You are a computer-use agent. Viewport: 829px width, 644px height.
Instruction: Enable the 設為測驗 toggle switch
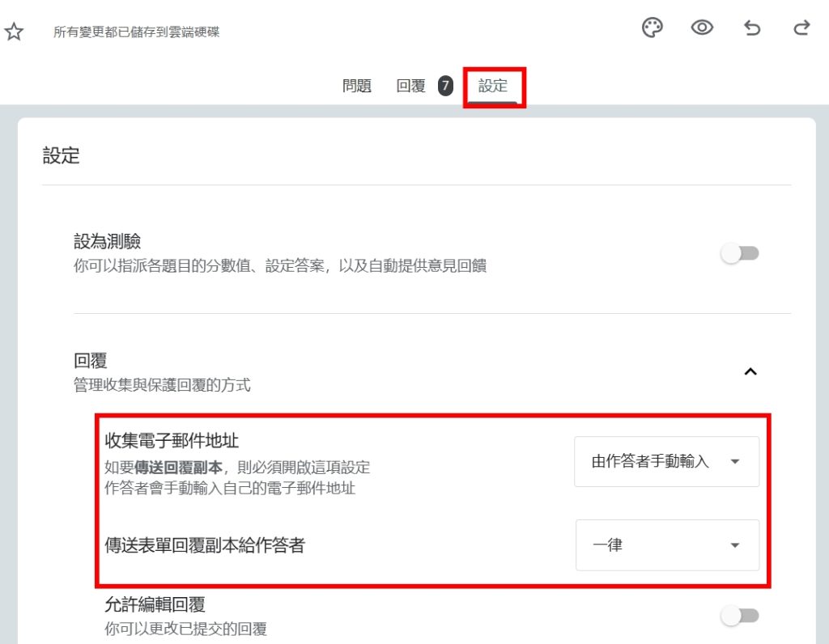(740, 253)
